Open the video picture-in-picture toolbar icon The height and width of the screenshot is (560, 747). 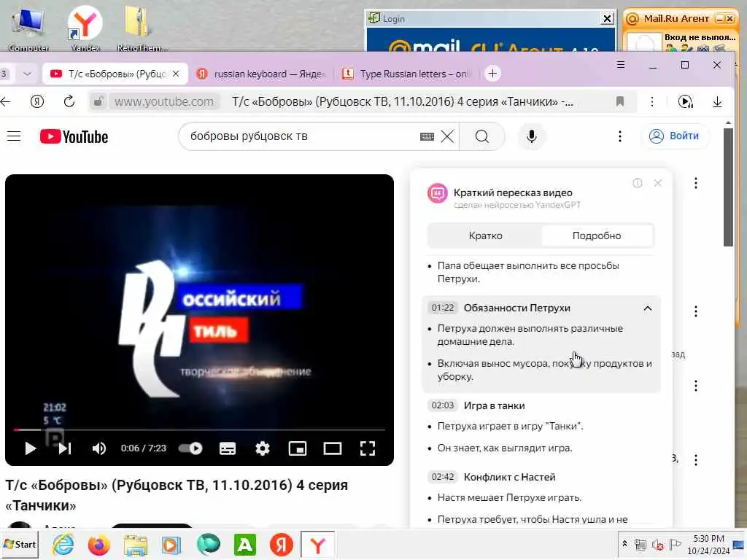click(685, 101)
